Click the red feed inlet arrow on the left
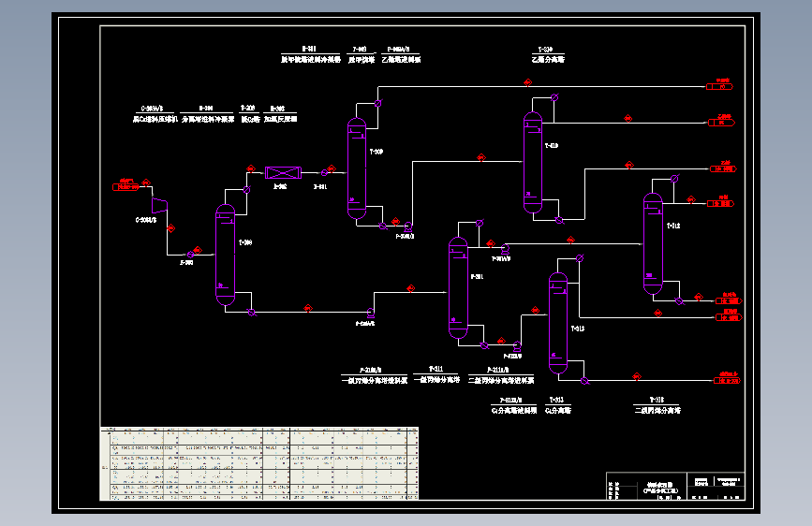The image size is (812, 526). (x=126, y=187)
